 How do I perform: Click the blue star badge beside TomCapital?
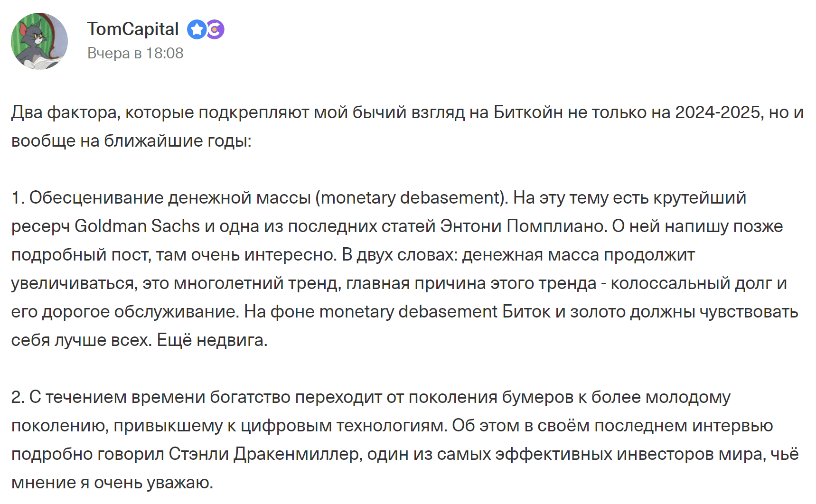pyautogui.click(x=196, y=29)
